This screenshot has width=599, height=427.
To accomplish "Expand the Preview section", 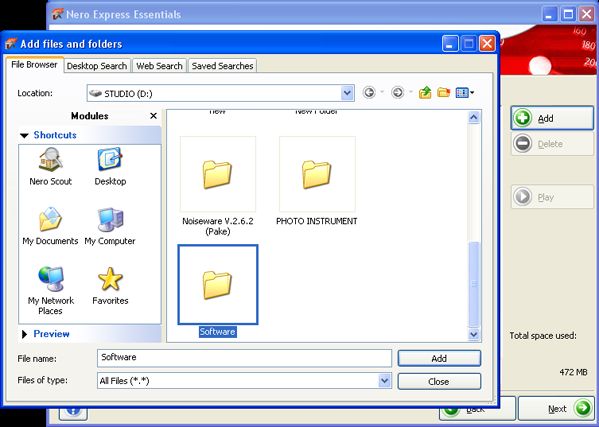I will point(24,334).
